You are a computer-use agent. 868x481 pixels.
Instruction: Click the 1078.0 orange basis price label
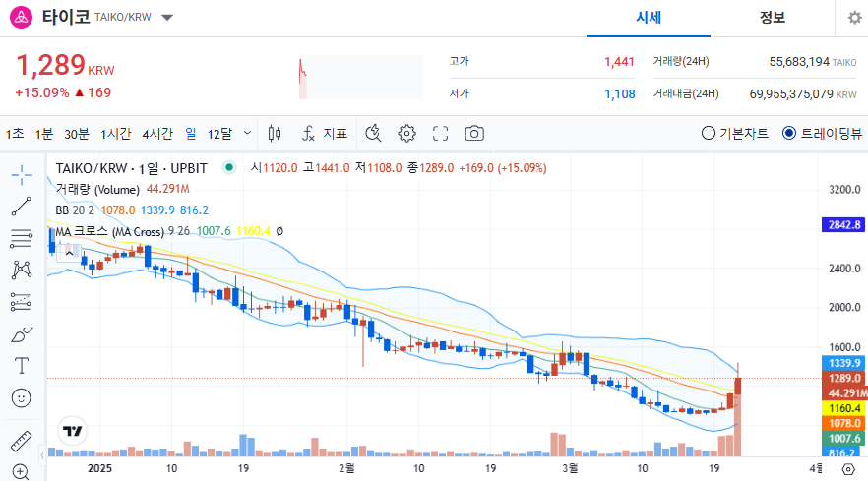[843, 423]
